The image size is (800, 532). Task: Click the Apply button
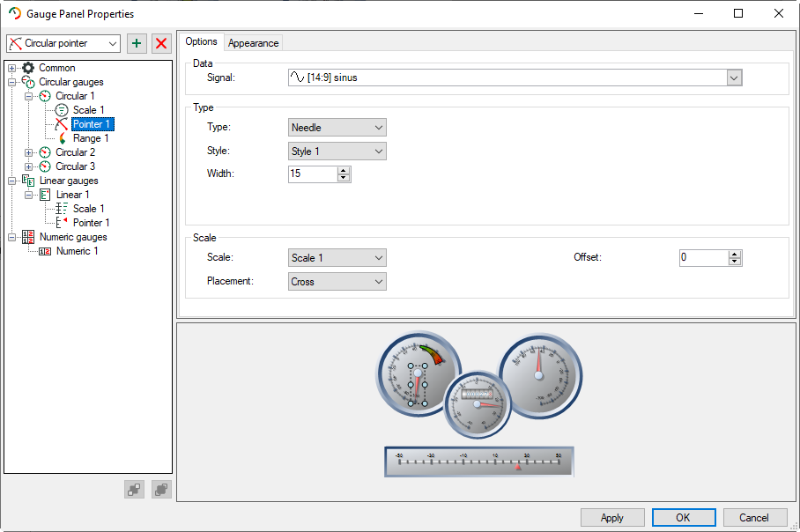(x=612, y=518)
